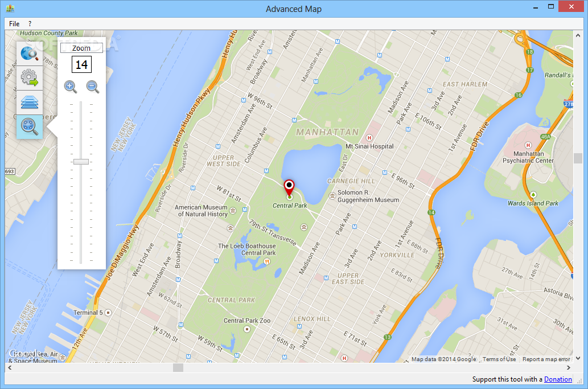Click the YORKVILLE neighborhood label
The image size is (588, 389).
397,255
